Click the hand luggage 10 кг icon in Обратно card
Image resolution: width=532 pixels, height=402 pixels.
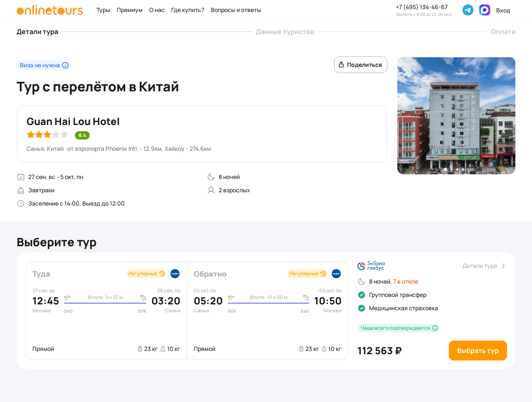coord(324,349)
